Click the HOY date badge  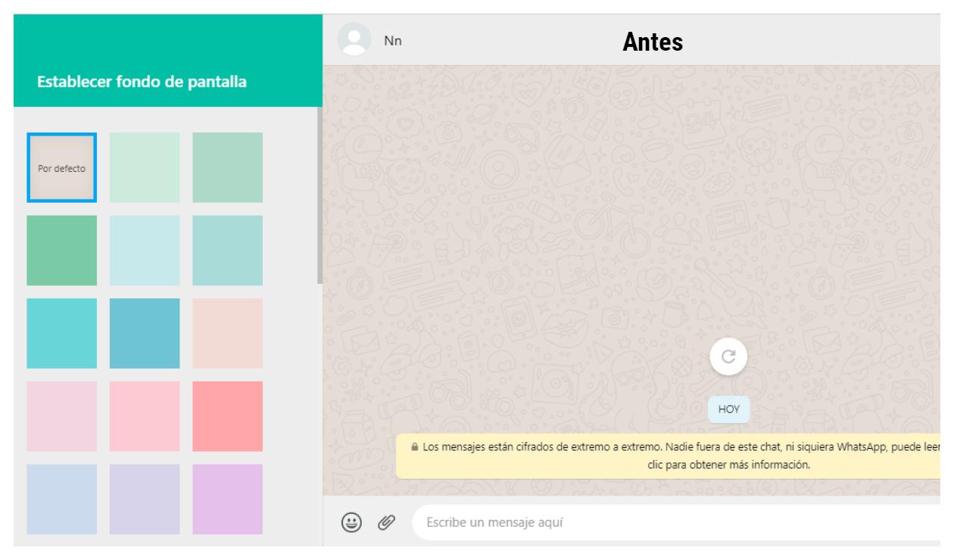pos(729,409)
